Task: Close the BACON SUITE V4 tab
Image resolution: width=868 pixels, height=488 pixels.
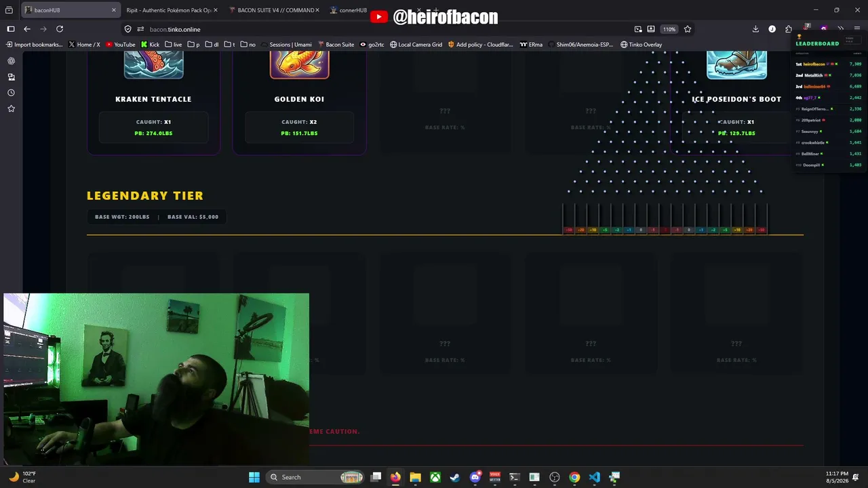Action: 317,10
